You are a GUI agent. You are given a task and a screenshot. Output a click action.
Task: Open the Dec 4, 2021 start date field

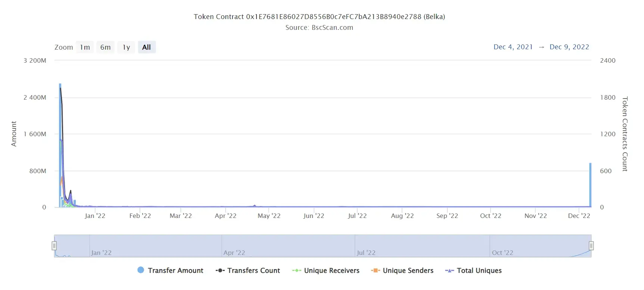[513, 47]
